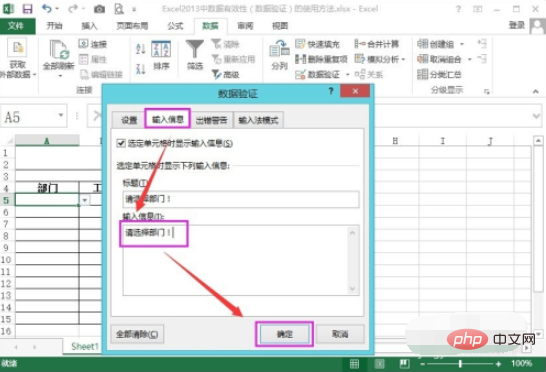Click the 确定 OK button
This screenshot has height=372, width=546.
284,334
